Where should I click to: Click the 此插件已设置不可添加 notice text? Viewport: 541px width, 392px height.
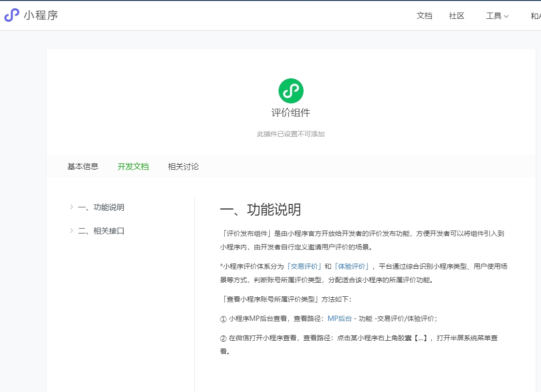[291, 134]
